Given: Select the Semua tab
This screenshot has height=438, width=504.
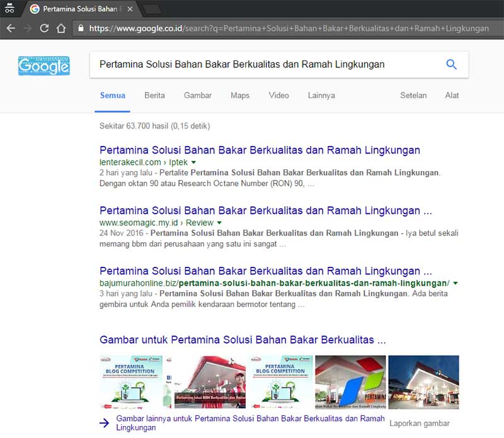Looking at the screenshot, I should (x=113, y=96).
